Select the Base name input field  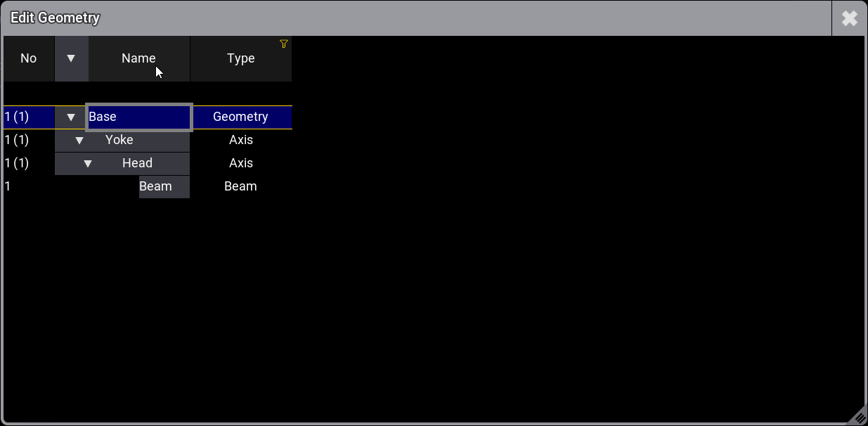click(x=138, y=117)
